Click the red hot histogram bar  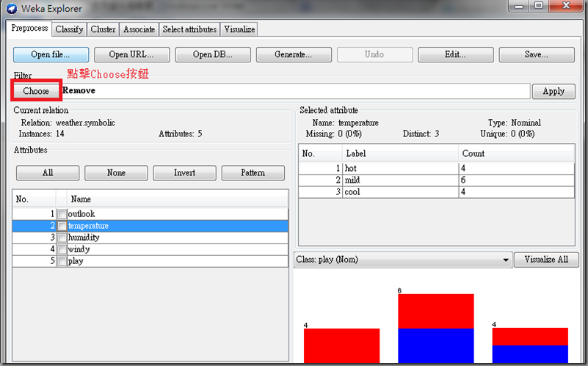point(341,345)
